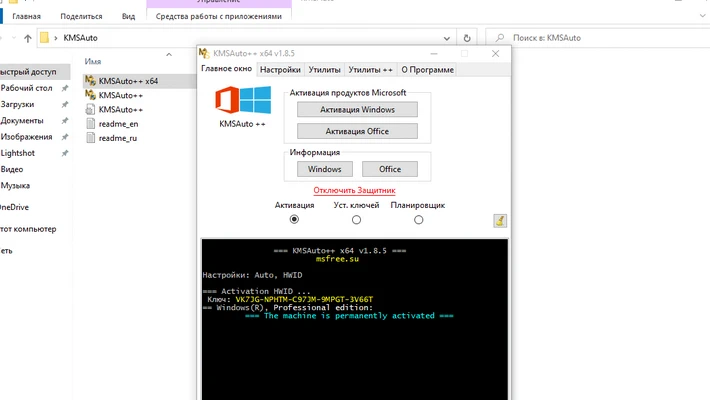Open Загрузки in the sidebar
Viewport: 710px width, 400px height.
(x=17, y=104)
